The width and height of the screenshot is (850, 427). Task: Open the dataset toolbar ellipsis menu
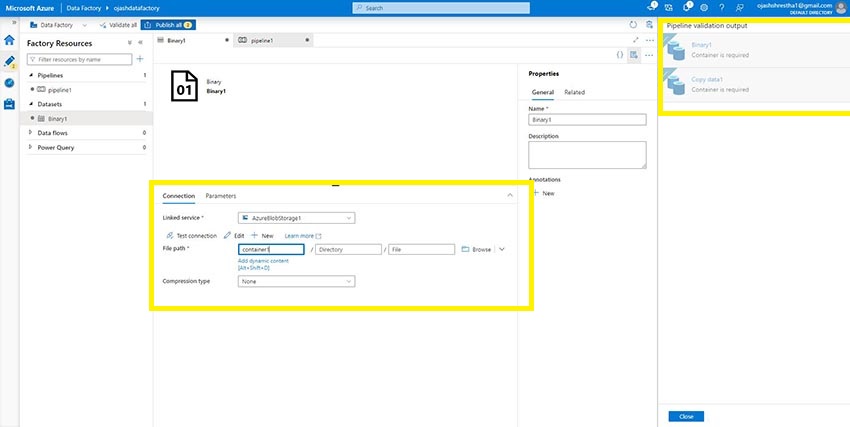coord(649,55)
